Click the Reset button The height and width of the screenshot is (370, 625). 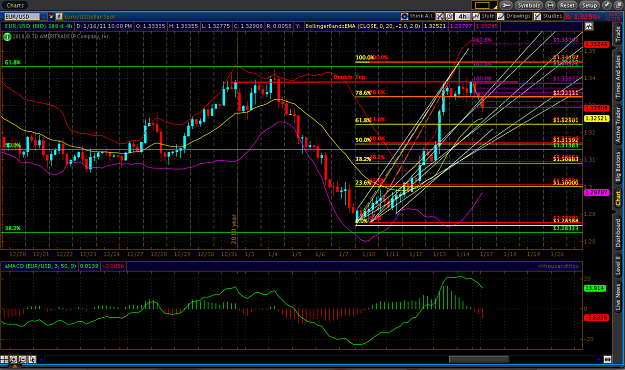[567, 5]
